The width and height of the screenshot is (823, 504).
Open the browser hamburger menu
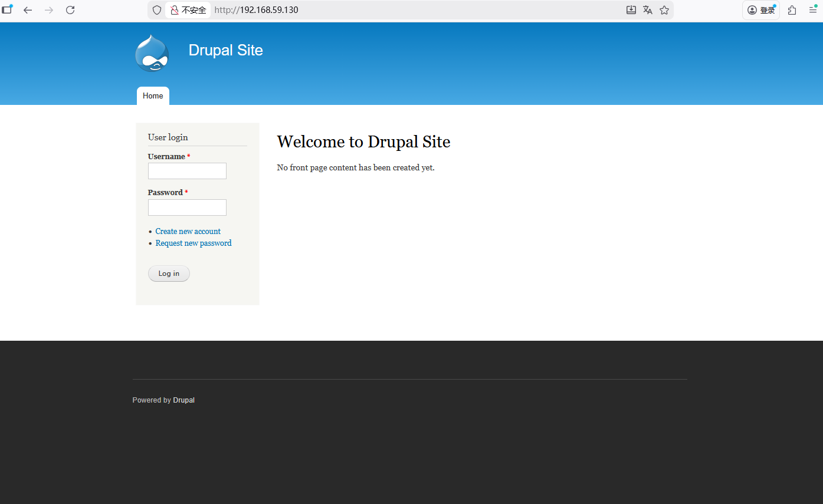pos(813,10)
